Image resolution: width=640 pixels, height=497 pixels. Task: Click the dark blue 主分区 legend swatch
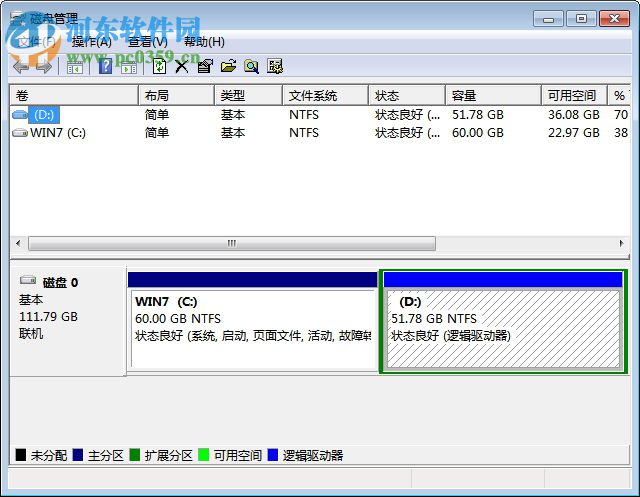pyautogui.click(x=78, y=455)
